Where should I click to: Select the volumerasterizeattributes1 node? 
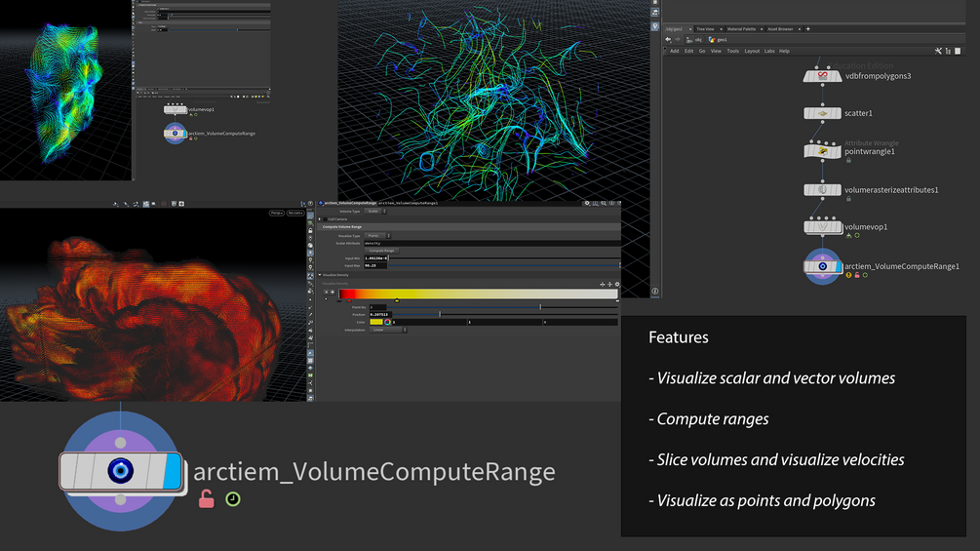click(822, 190)
